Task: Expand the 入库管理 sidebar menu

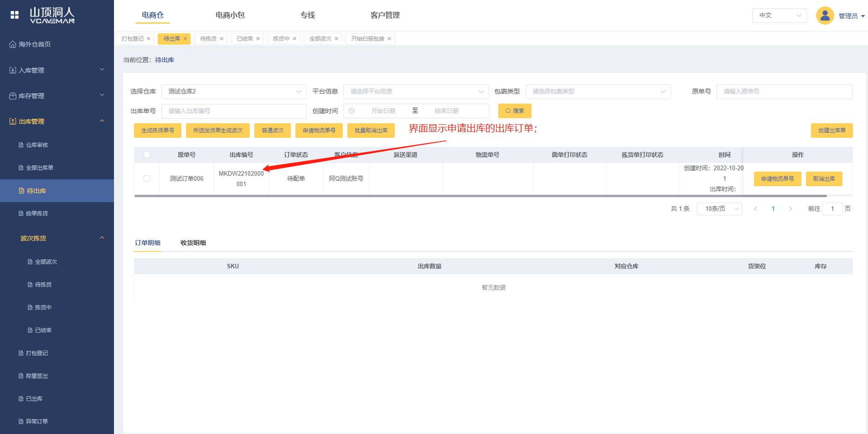Action: click(57, 70)
